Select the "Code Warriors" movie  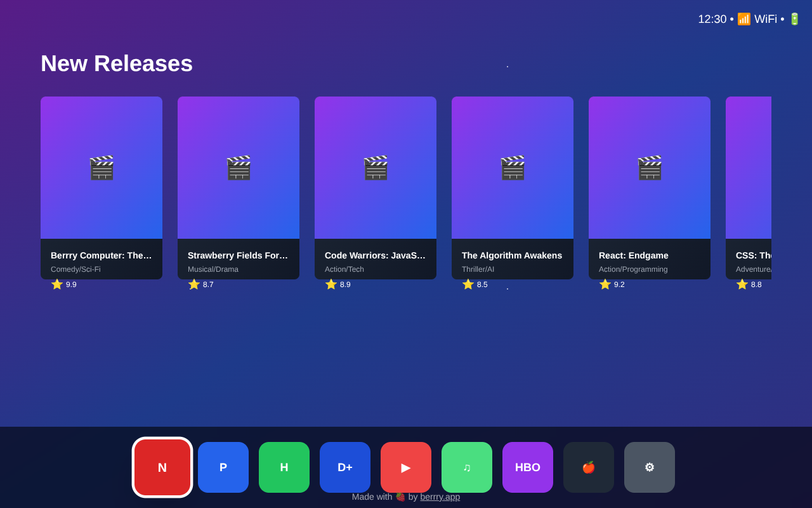(x=376, y=187)
